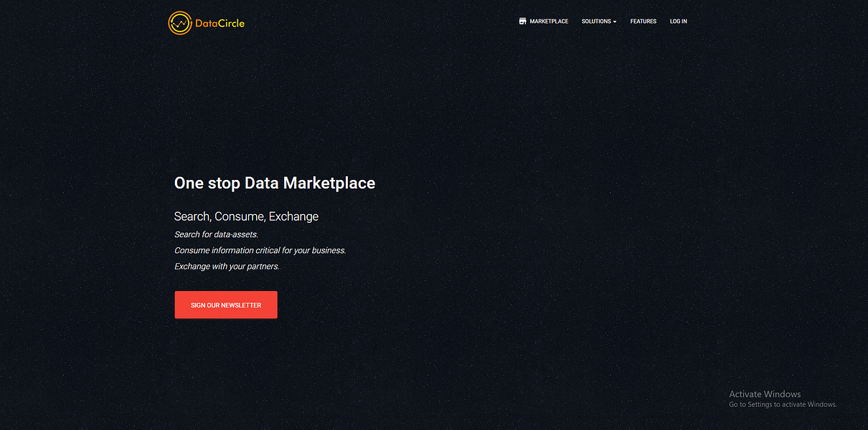Screen dimensions: 868x430
Task: Open the LOG IN page
Action: click(x=678, y=21)
